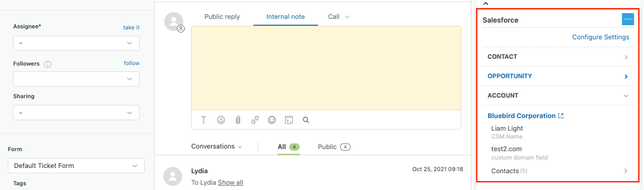Open the Sharing dropdown
This screenshot has height=190, width=644.
click(76, 112)
